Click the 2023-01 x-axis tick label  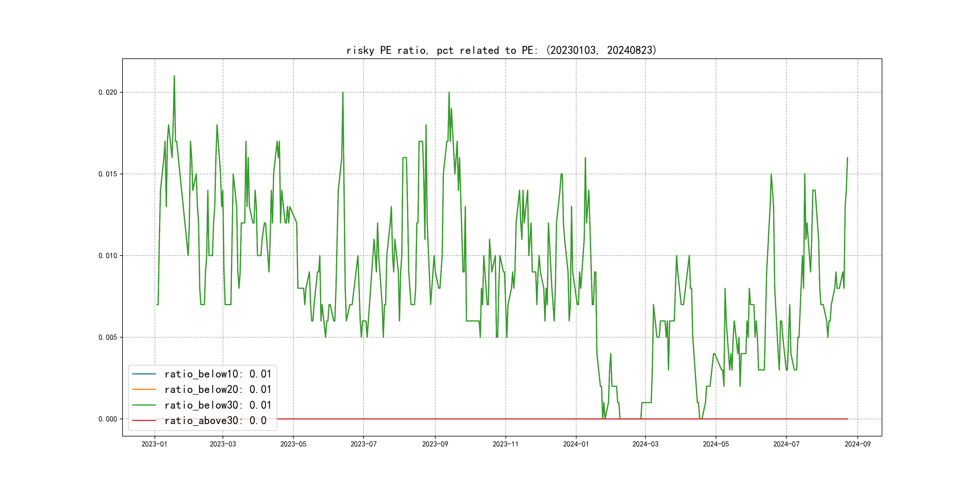coord(154,444)
